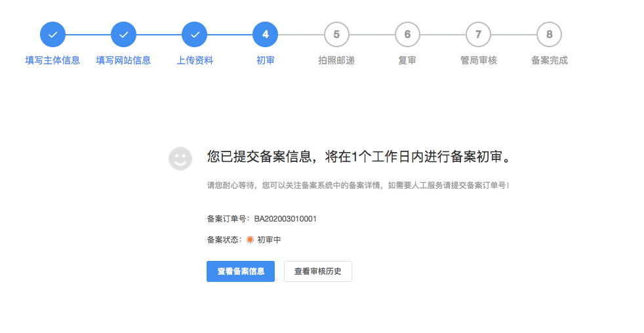The image size is (644, 333).
Task: Click the 管局审核 step label
Action: point(478,60)
